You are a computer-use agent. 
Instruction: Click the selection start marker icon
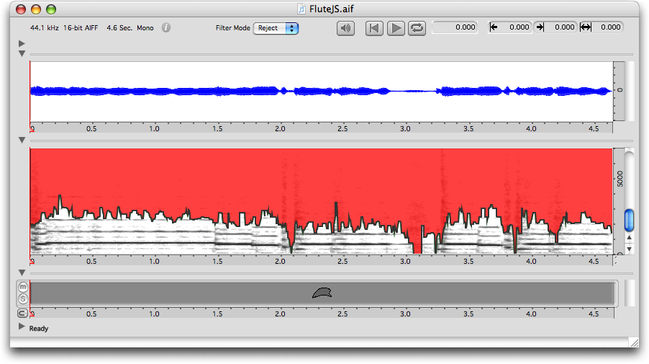click(493, 27)
